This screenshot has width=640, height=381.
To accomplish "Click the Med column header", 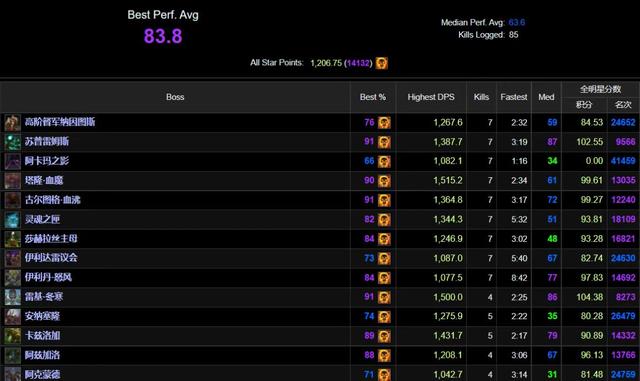I will pyautogui.click(x=546, y=97).
